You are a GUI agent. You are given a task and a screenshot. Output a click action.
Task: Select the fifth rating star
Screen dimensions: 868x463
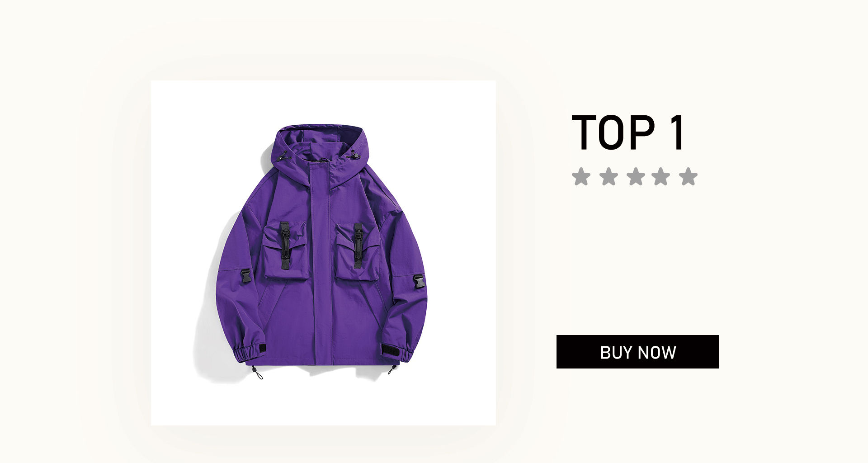pos(688,176)
